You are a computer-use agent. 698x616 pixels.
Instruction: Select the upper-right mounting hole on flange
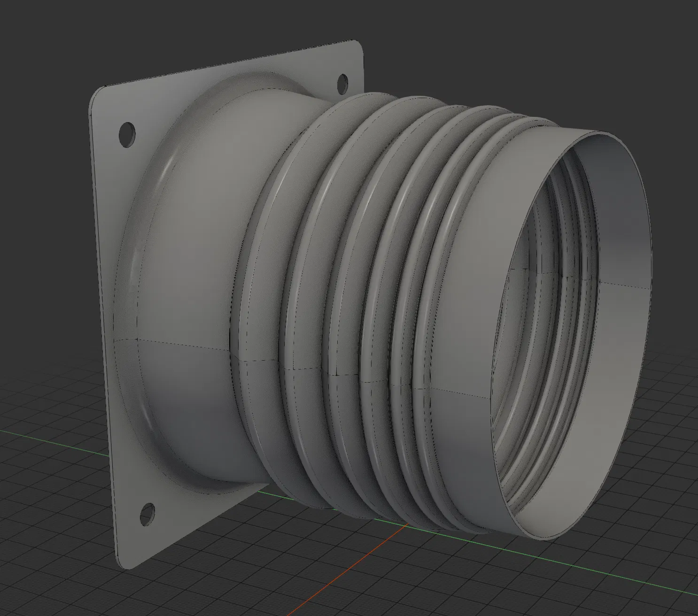342,84
